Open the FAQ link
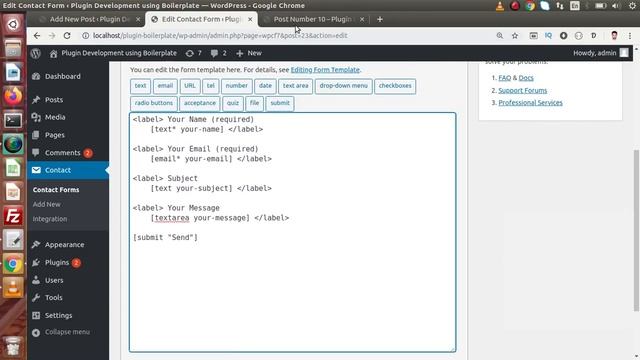 [504, 78]
